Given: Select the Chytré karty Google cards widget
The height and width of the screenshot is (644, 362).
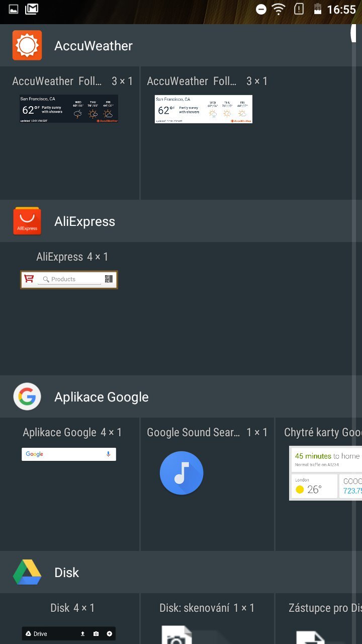Looking at the screenshot, I should click(325, 473).
